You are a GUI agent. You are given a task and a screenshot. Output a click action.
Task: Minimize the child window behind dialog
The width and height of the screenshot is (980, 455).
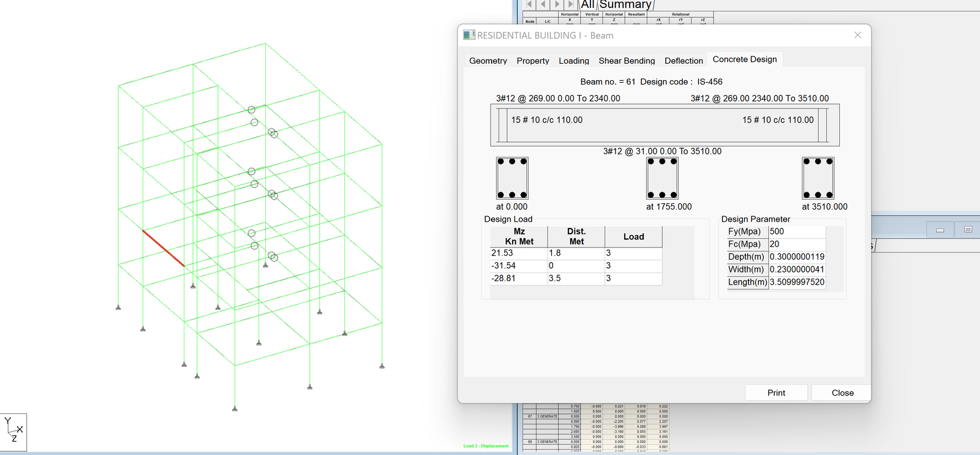tap(940, 230)
